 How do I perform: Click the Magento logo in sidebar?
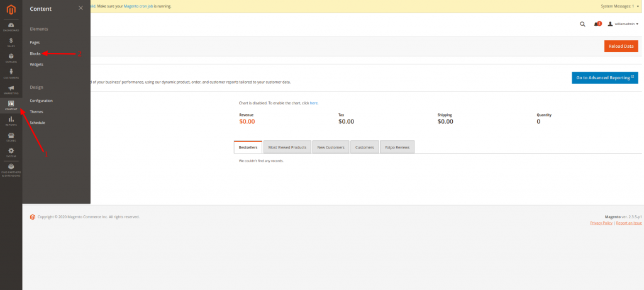(x=11, y=9)
